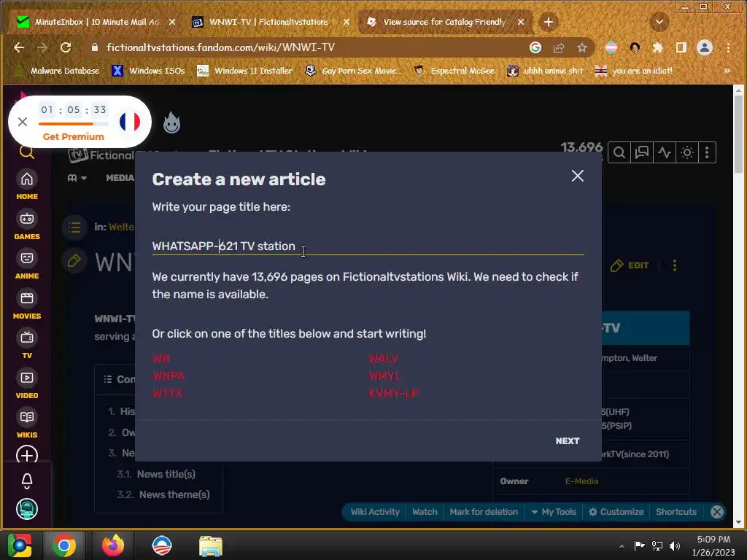
Task: Bookmark this page with star icon
Action: [x=581, y=47]
